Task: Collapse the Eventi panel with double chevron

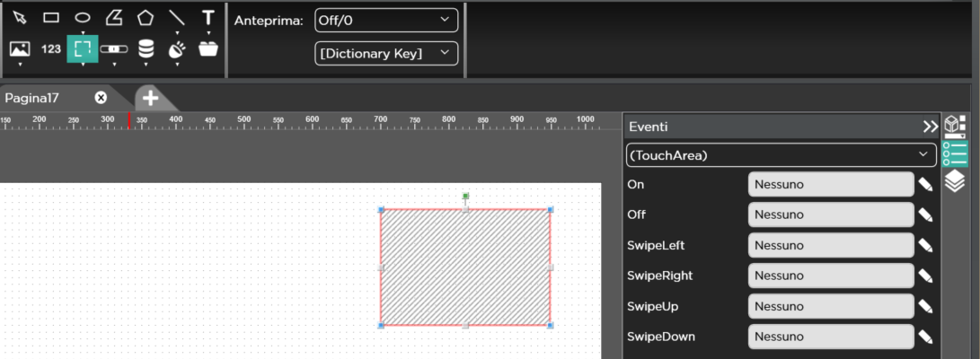Action: [930, 127]
